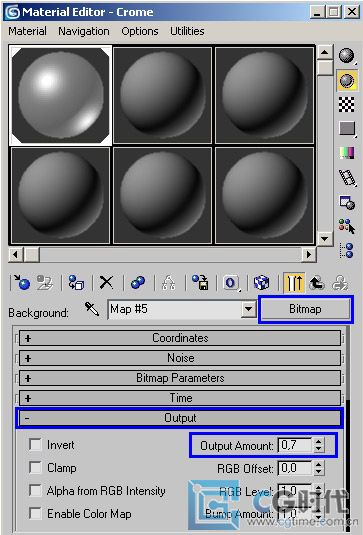Click the Output Amount value field

[x=295, y=445]
